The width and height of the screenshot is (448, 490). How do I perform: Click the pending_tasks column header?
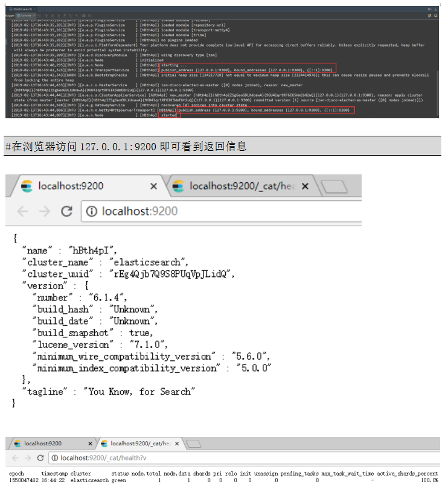(x=299, y=474)
